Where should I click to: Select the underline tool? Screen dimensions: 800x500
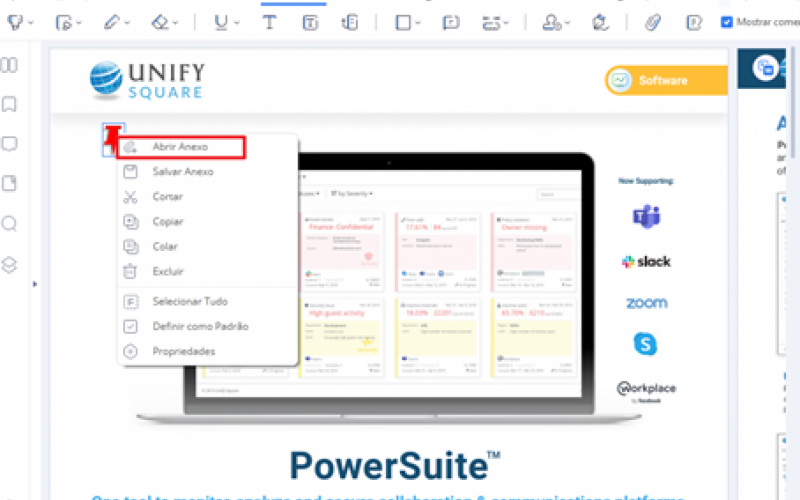click(x=220, y=22)
